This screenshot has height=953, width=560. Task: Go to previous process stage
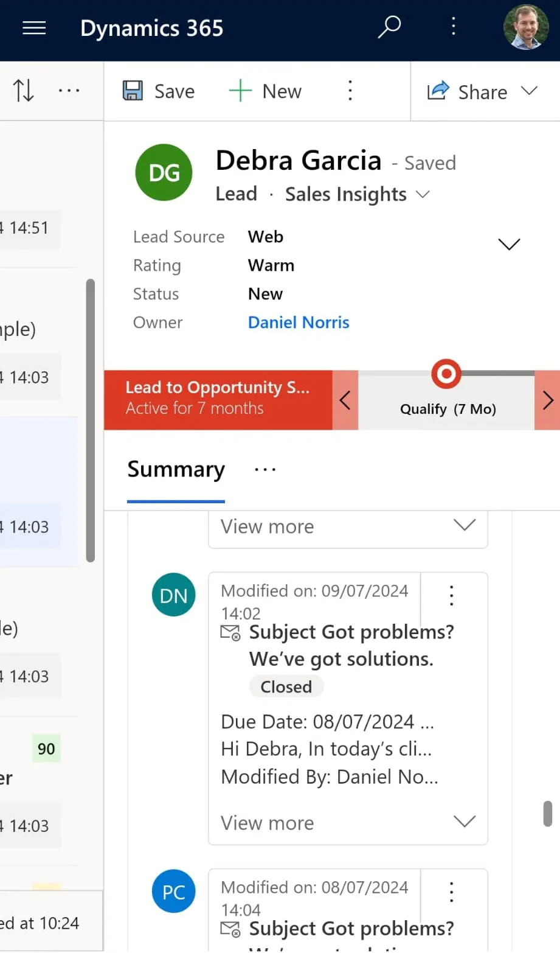345,400
